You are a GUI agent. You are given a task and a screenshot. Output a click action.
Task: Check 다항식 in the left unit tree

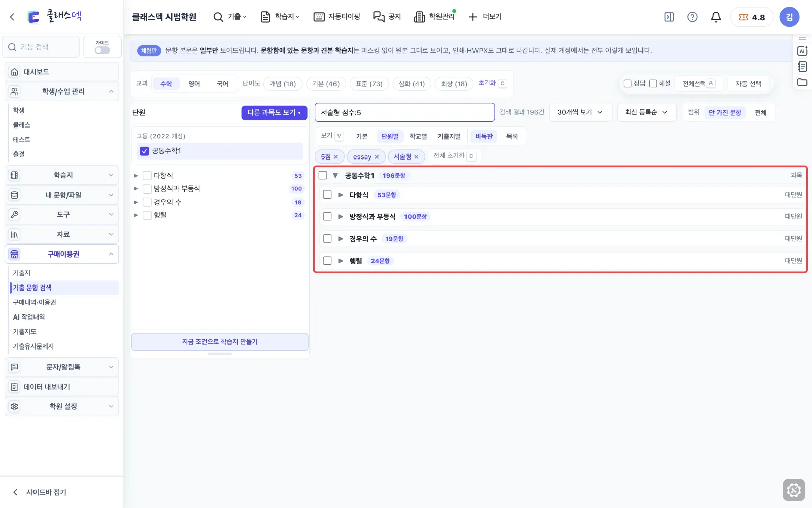(147, 176)
